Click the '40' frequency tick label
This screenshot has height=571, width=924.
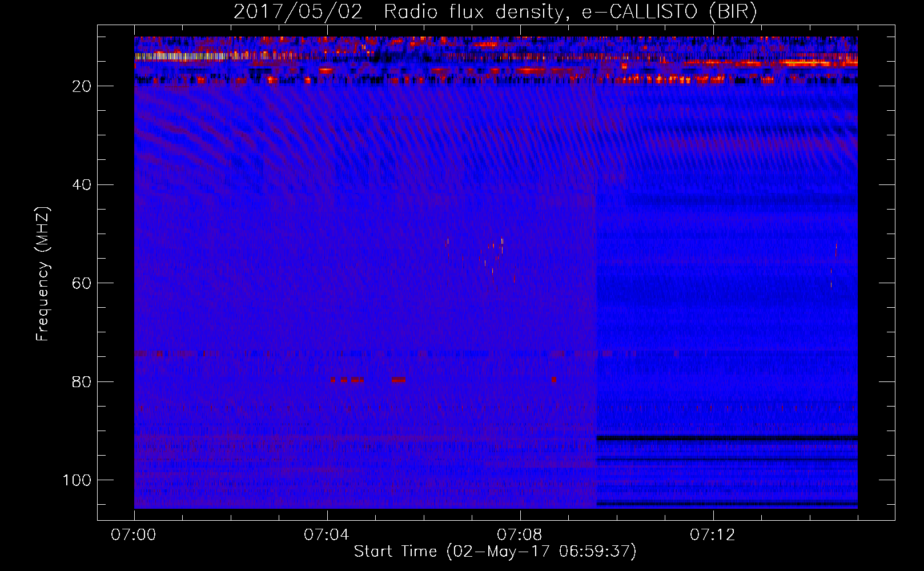click(82, 185)
